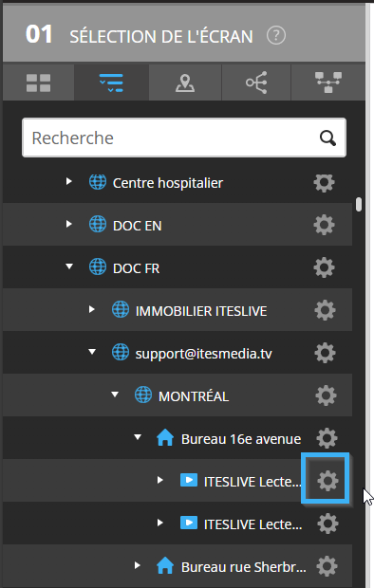Expand the Centre hospitalier group
The width and height of the screenshot is (374, 588).
pos(68,181)
